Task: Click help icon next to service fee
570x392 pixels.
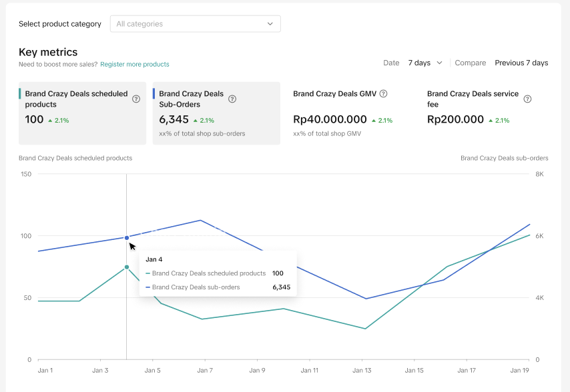Action: [x=527, y=99]
